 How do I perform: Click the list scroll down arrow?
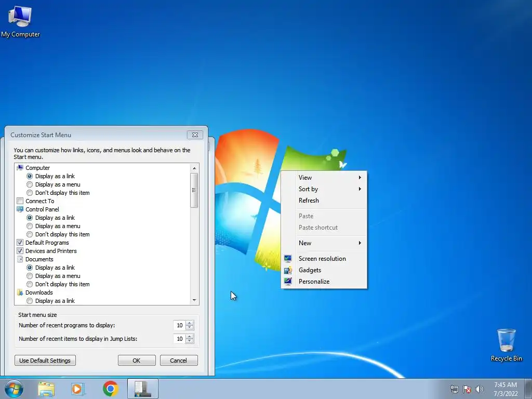194,300
